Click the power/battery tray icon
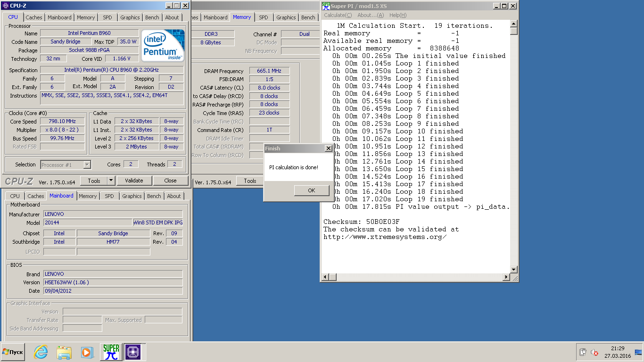 click(x=583, y=352)
